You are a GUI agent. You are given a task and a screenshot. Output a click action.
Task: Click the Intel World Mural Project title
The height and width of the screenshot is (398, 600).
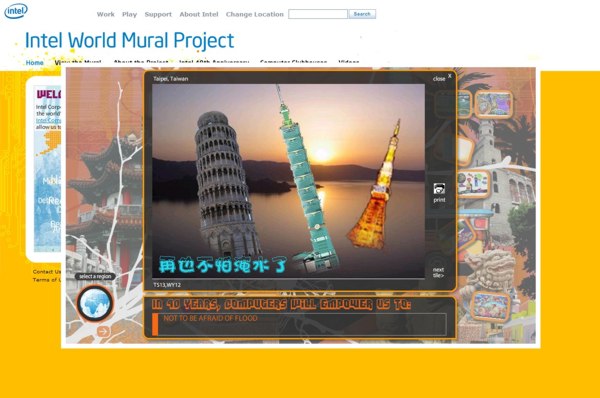click(x=129, y=41)
